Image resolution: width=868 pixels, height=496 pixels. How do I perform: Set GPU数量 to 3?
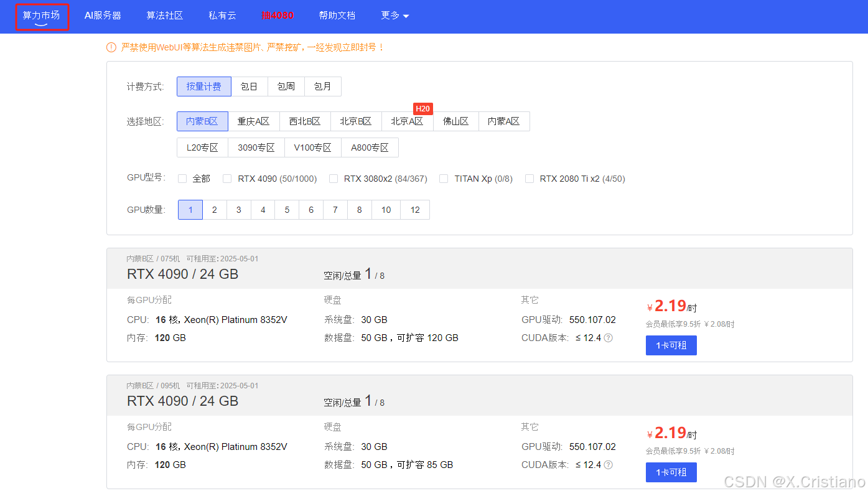(239, 210)
